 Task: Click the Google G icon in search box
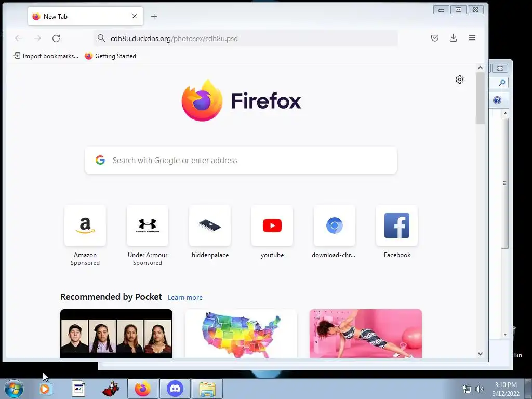point(100,160)
